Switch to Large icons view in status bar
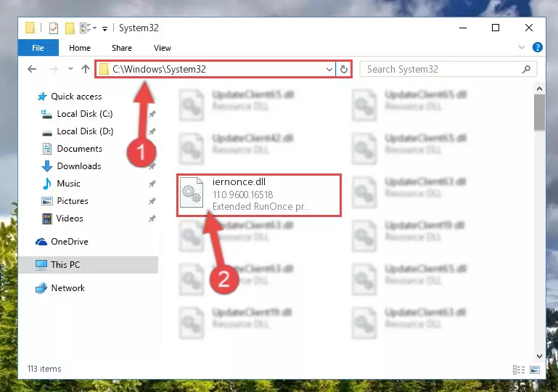This screenshot has width=558, height=392. tap(535, 369)
